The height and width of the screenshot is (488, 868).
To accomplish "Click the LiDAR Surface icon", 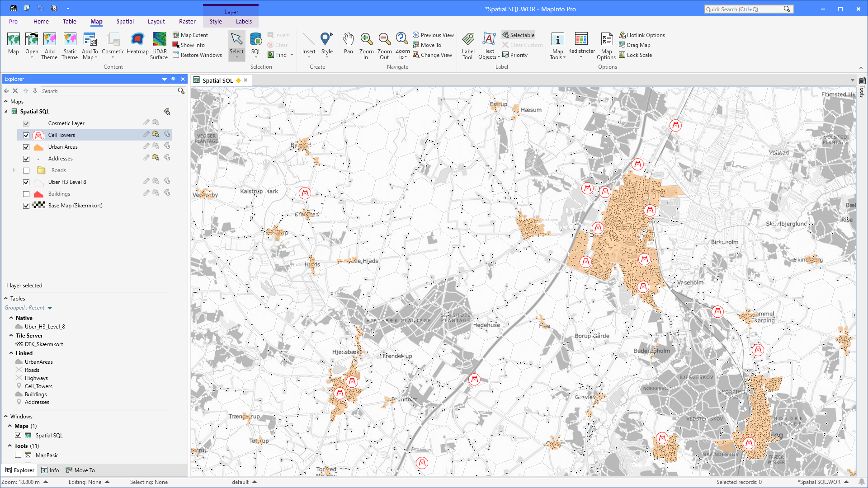I will [159, 39].
